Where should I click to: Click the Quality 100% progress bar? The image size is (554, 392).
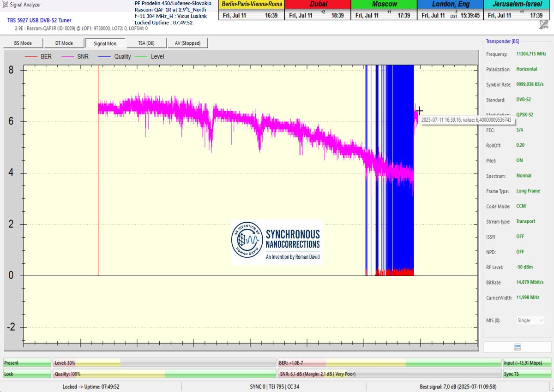[164, 374]
